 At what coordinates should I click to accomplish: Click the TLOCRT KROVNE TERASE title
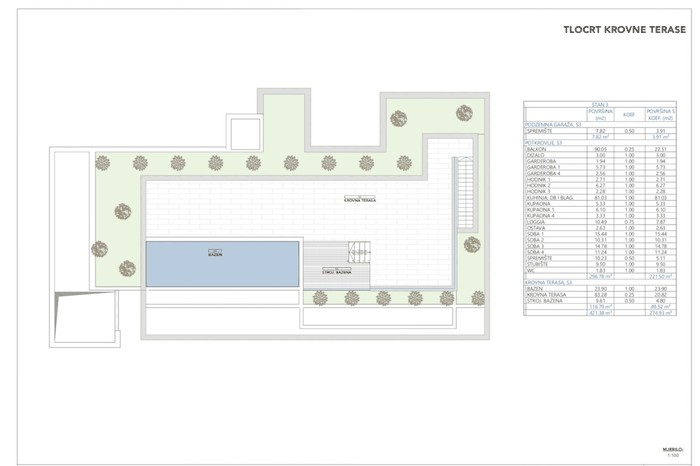tap(624, 29)
